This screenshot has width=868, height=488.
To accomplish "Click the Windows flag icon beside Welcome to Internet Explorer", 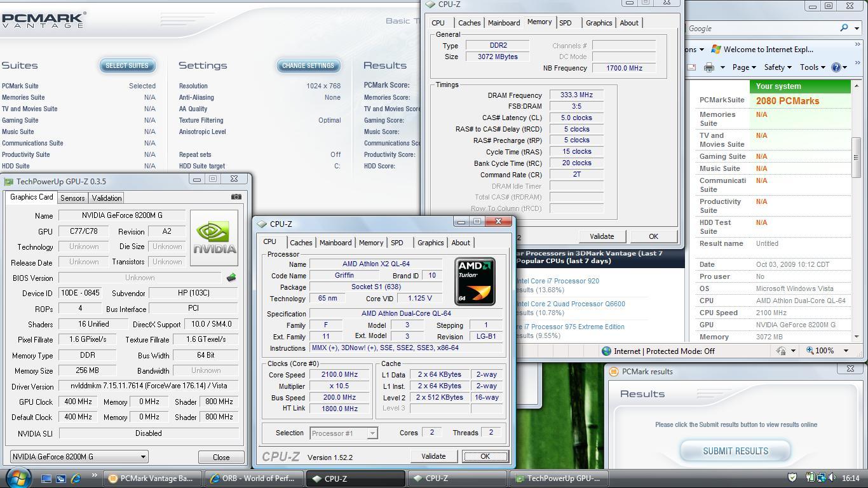I will tap(716, 50).
